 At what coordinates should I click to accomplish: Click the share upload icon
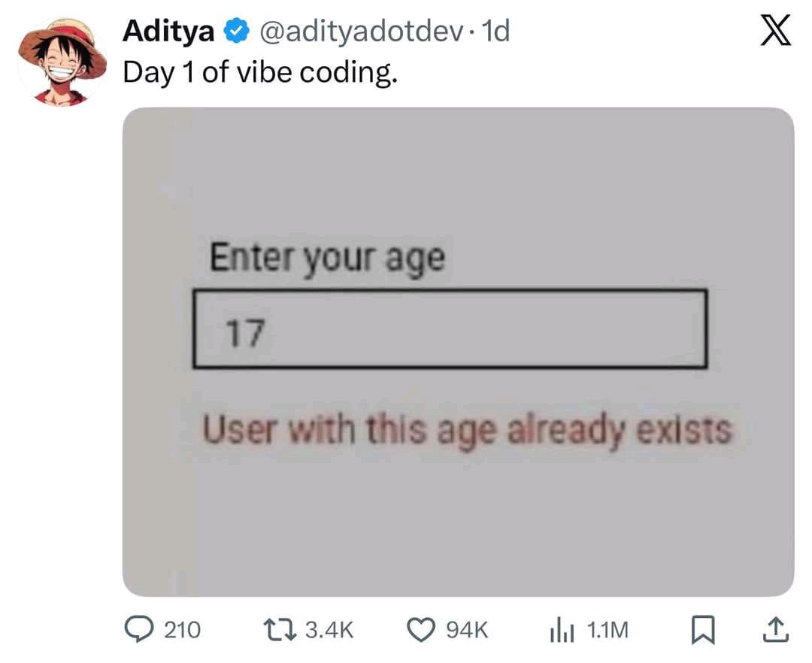pos(778,630)
